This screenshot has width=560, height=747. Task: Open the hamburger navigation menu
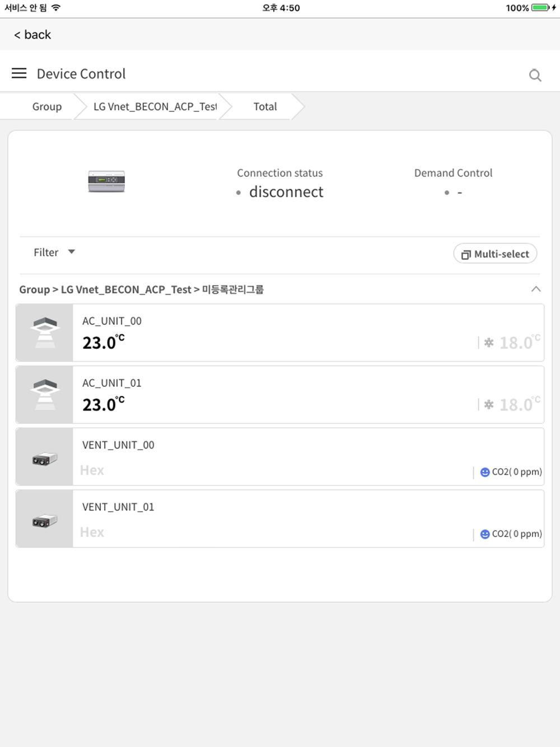(x=19, y=73)
